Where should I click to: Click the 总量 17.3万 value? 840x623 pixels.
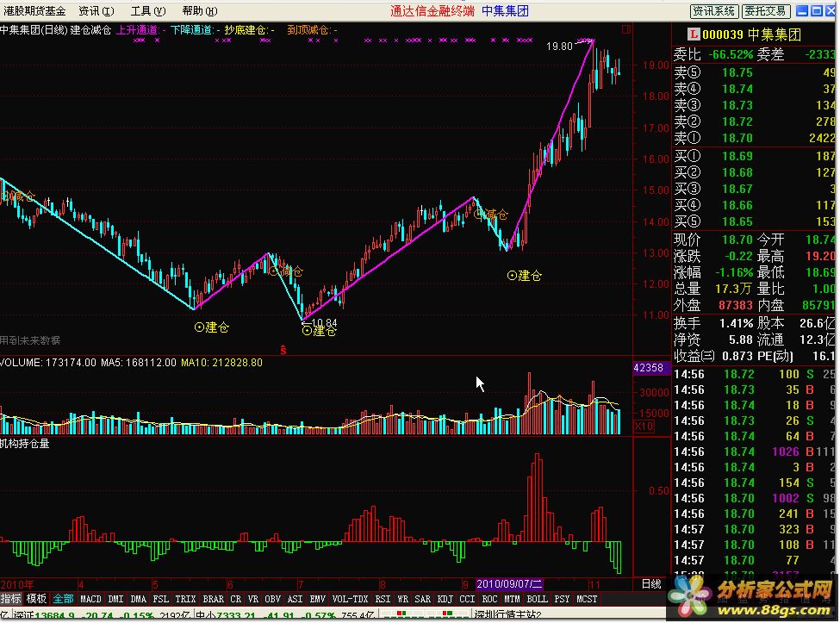click(x=734, y=290)
